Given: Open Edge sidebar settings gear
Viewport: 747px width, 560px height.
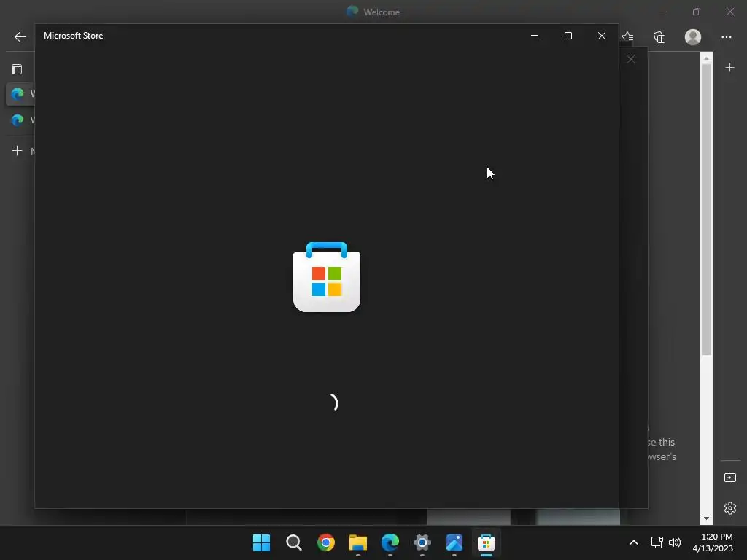Looking at the screenshot, I should click(729, 508).
